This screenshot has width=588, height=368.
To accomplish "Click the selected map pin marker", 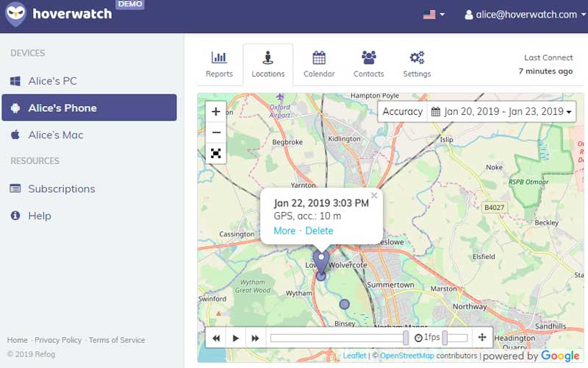I will click(321, 261).
